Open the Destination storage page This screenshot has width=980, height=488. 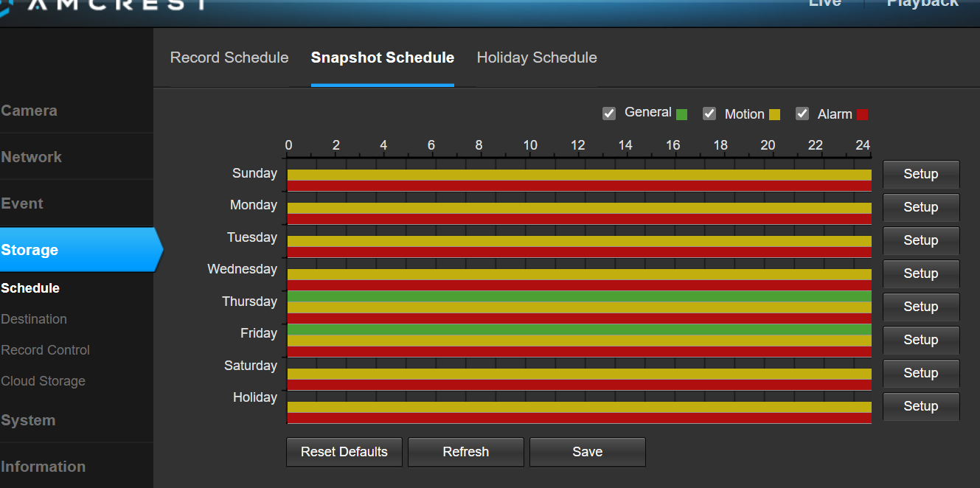[x=34, y=319]
